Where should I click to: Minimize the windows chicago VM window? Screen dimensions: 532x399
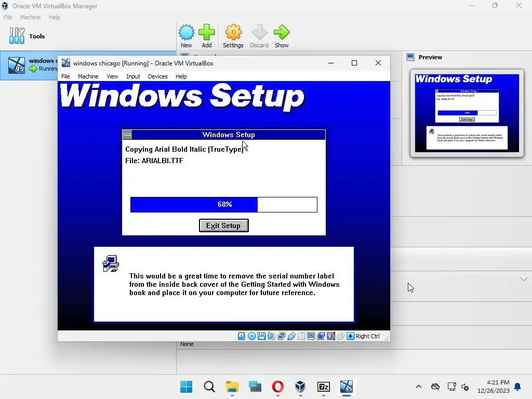(x=331, y=63)
